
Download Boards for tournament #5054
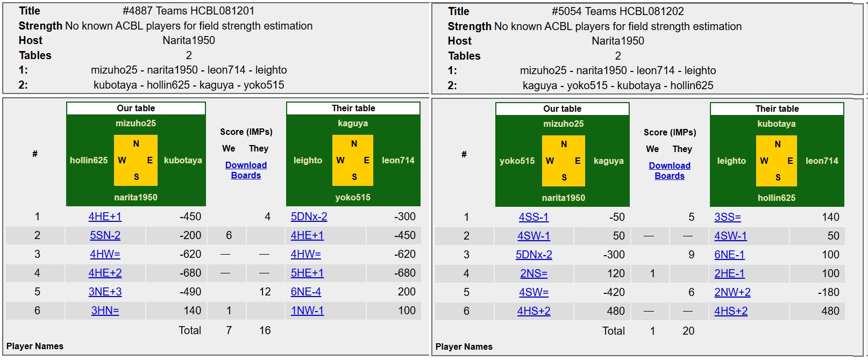tap(670, 171)
